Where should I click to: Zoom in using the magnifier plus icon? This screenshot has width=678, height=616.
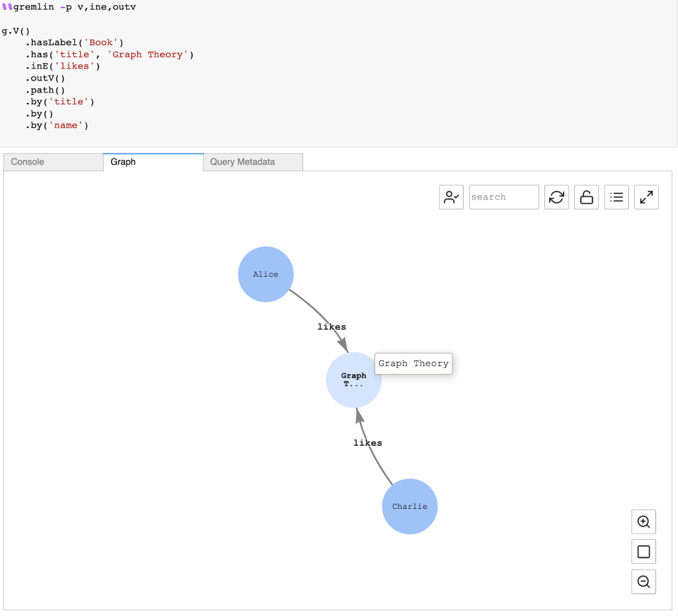(x=643, y=522)
